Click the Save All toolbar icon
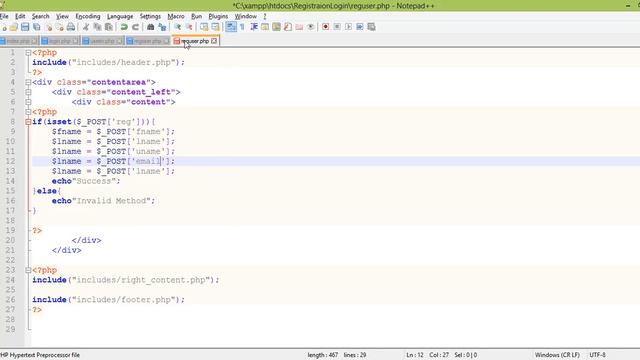 tap(37, 27)
